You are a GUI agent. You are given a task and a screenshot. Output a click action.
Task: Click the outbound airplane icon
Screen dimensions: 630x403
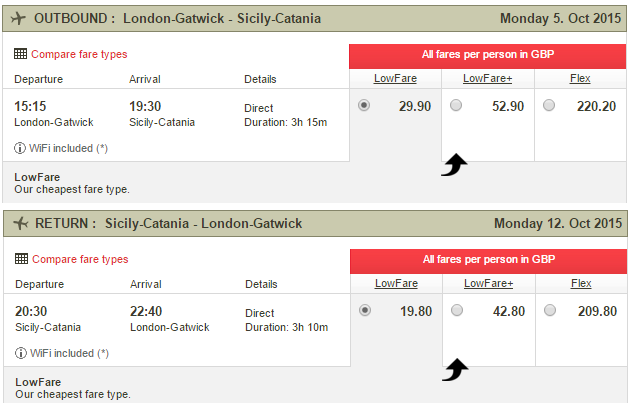point(18,18)
